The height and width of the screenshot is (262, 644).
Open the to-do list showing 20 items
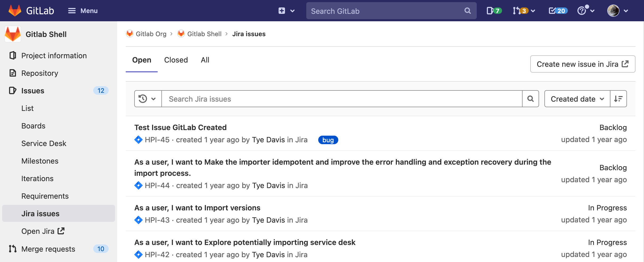point(557,11)
